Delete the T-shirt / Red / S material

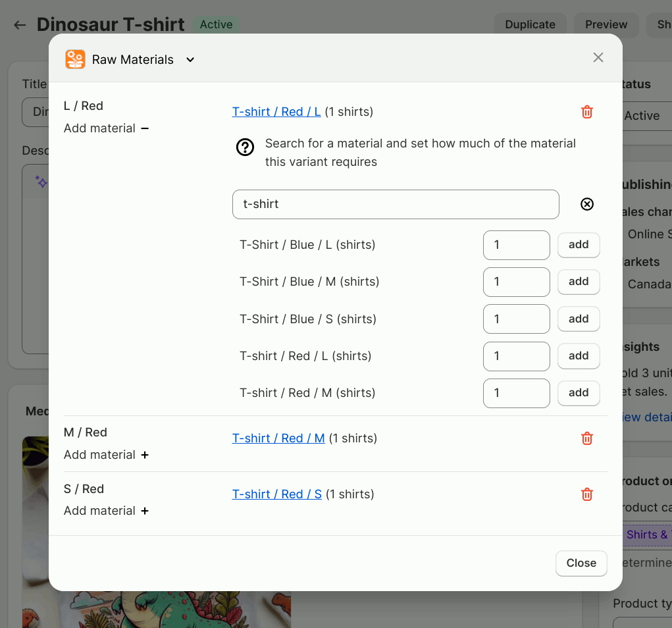pos(586,494)
